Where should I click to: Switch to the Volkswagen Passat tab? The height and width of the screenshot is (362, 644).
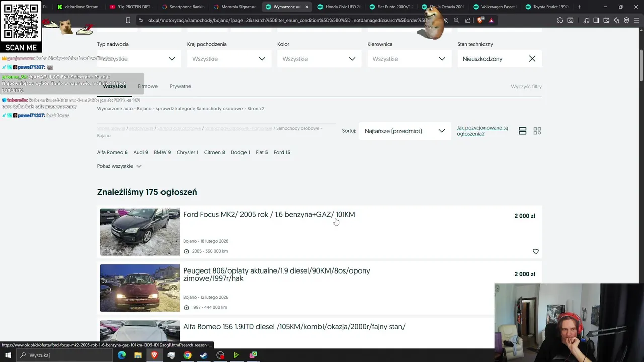click(495, 7)
